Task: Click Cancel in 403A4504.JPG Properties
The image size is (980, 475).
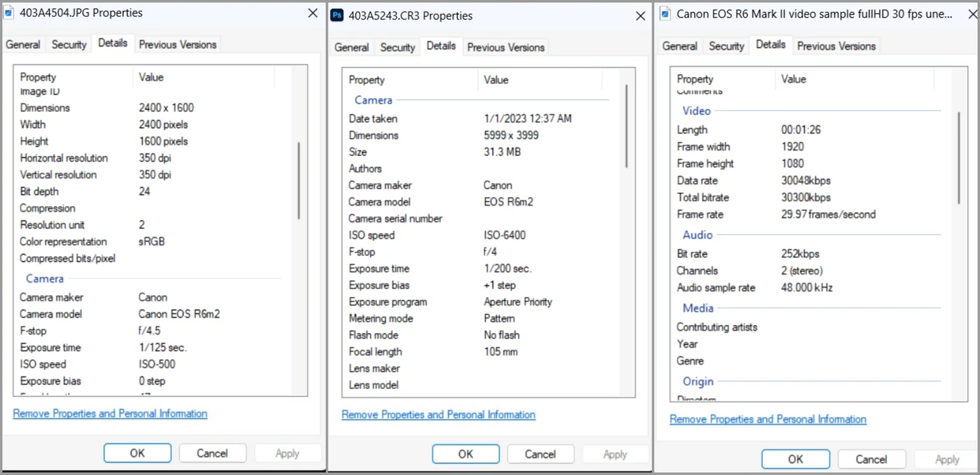Action: tap(212, 453)
